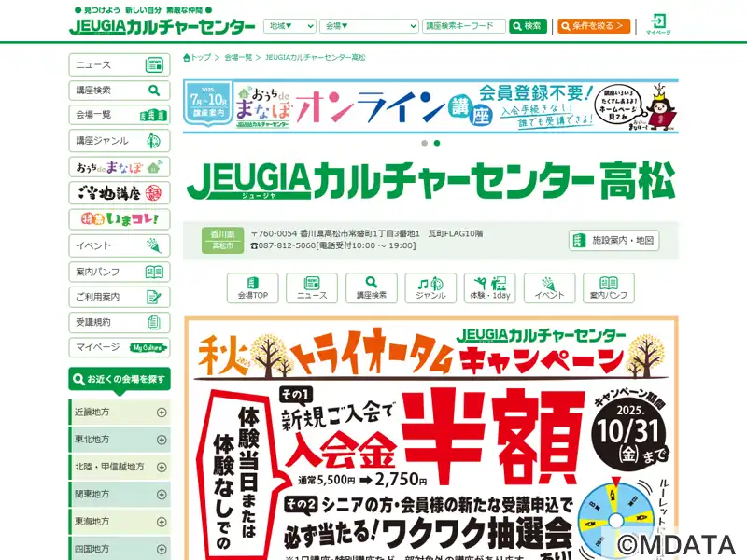Open the 秋トライオータムキャンペーン banner
747x560 pixels.
pyautogui.click(x=430, y=438)
